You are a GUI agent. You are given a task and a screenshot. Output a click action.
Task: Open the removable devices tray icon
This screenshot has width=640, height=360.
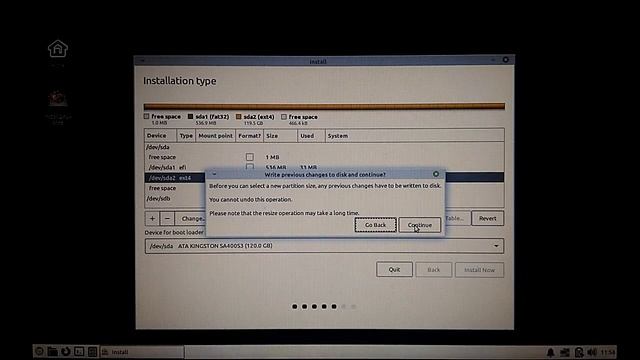[x=579, y=352]
